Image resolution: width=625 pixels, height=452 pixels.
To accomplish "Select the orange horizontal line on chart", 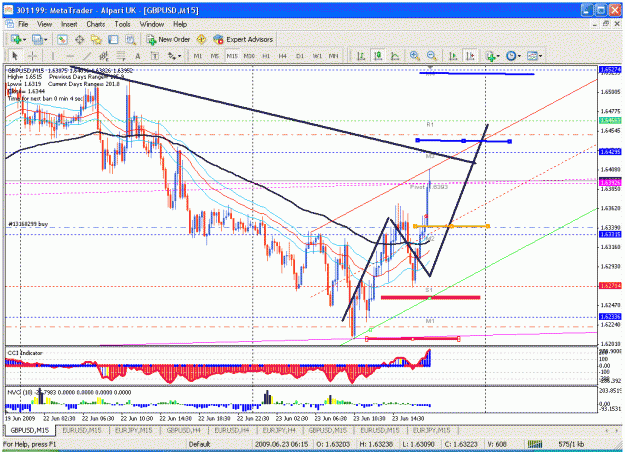I will 452,226.
